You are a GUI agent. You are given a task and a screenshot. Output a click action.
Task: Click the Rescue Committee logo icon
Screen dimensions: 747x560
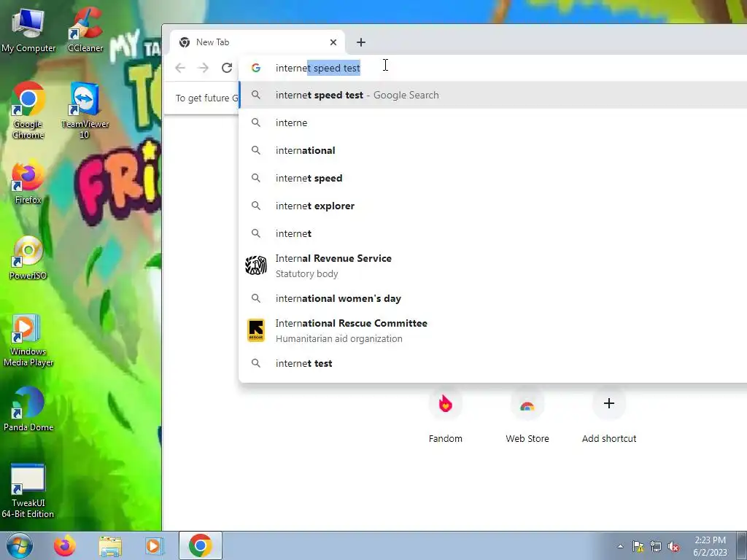point(256,330)
